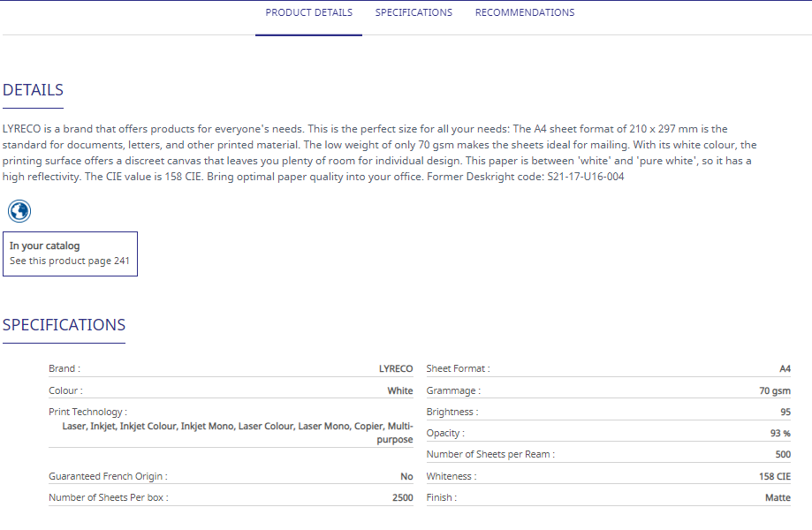The image size is (812, 530).
Task: Click the Opacity value '93 %'
Action: tap(780, 433)
